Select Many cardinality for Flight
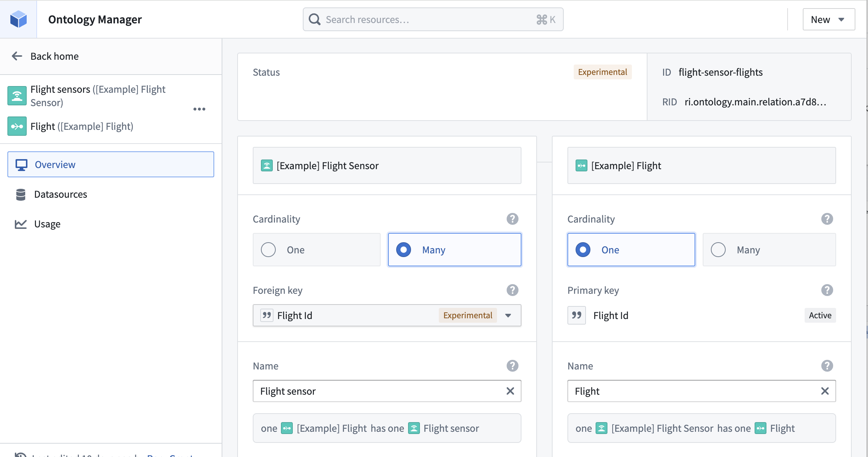Screen dimensions: 868x457 pos(769,250)
